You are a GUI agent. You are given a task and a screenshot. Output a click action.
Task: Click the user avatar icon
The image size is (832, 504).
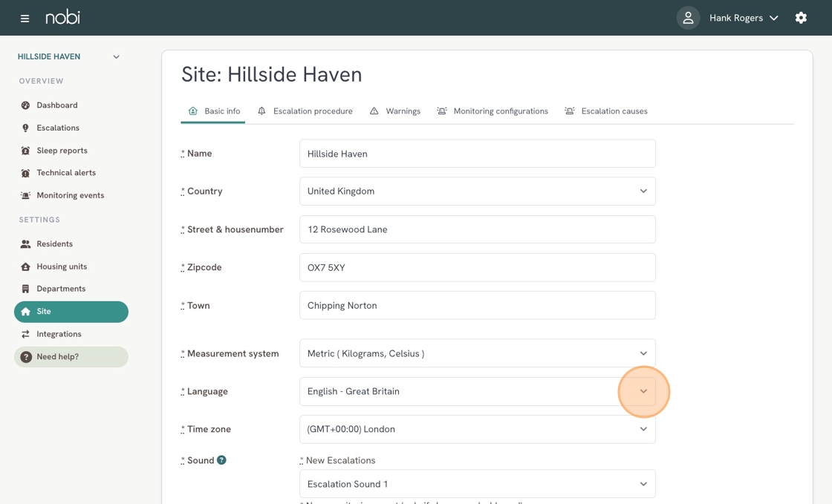(688, 18)
